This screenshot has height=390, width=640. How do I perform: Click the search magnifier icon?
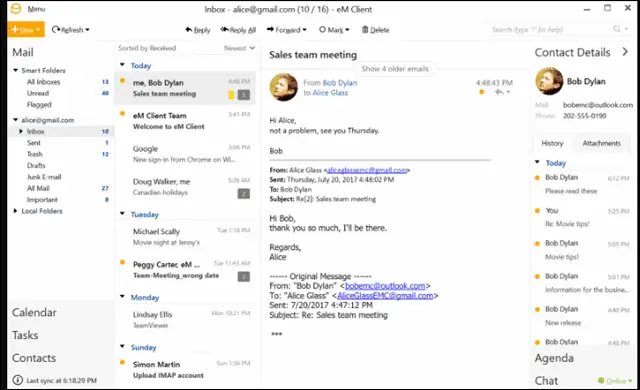pyautogui.click(x=617, y=29)
